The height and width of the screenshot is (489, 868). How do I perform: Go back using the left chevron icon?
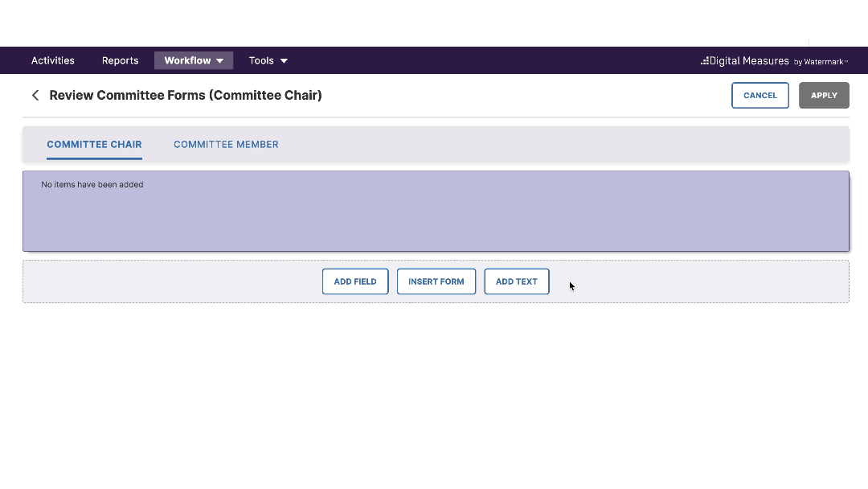tap(35, 95)
